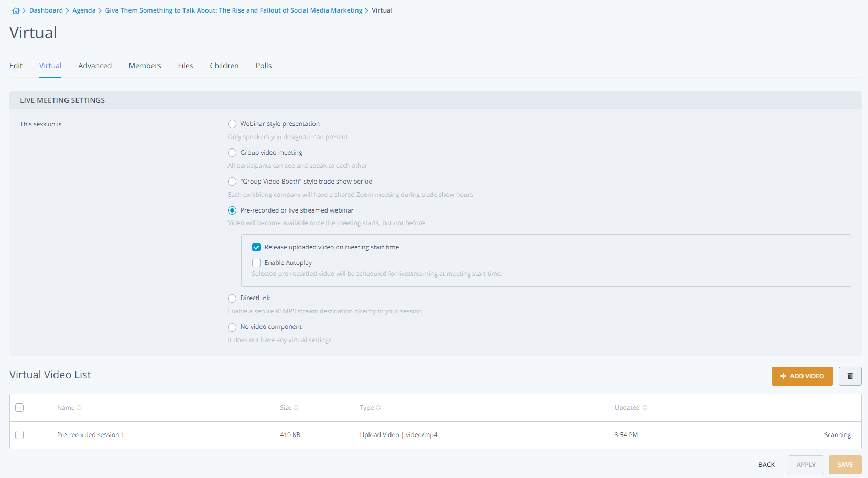868x478 pixels.
Task: Select Pre-recorded or live streamed webinar option
Action: point(232,210)
